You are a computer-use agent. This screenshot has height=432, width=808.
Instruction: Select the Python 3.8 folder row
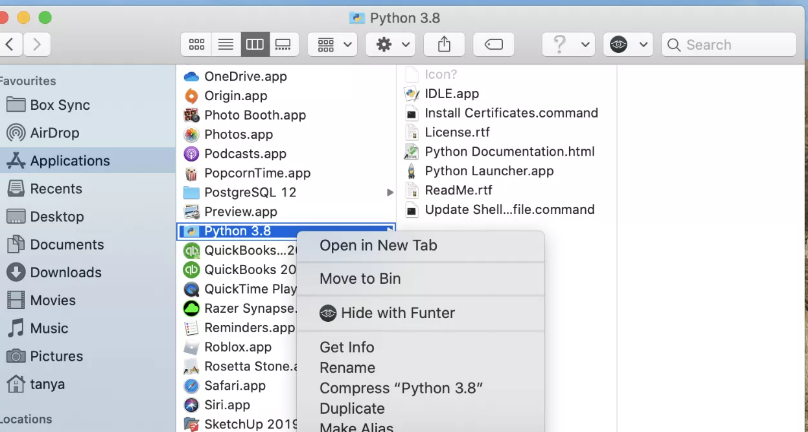287,231
